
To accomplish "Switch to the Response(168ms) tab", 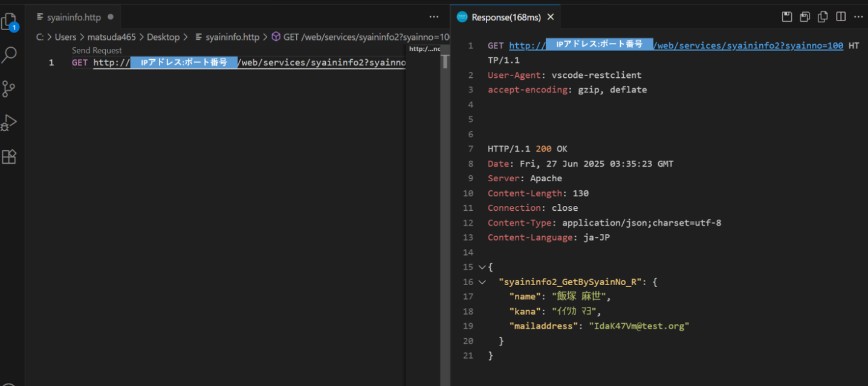I will [505, 18].
